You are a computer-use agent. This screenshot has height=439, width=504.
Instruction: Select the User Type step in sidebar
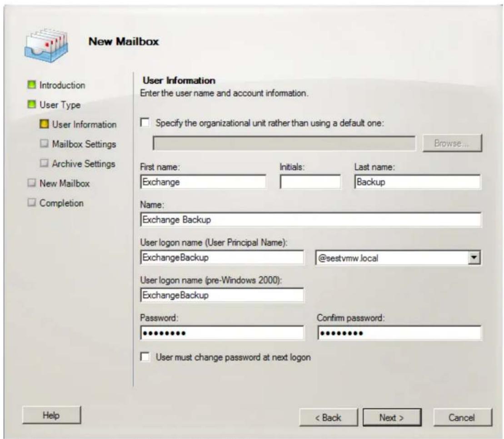click(x=60, y=105)
